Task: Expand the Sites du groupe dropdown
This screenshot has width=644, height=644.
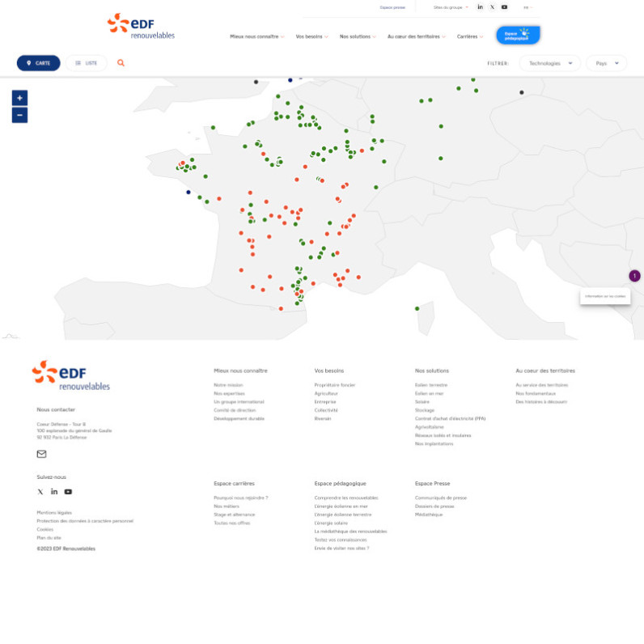Action: (451, 7)
